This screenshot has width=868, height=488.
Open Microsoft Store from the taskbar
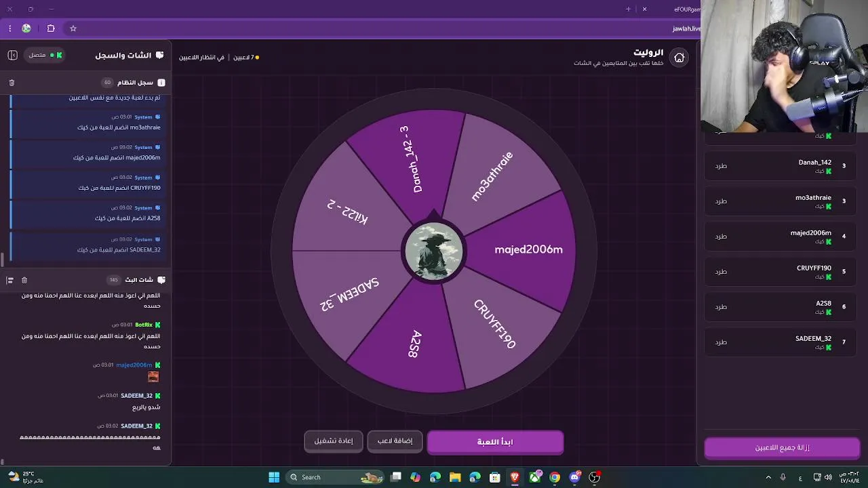pos(495,477)
